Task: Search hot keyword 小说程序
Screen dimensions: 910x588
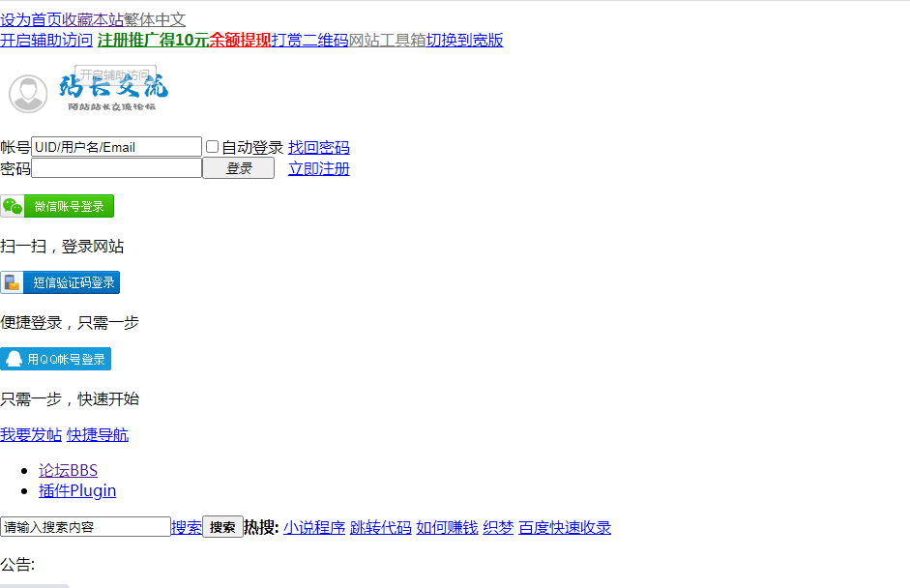Action: tap(314, 528)
